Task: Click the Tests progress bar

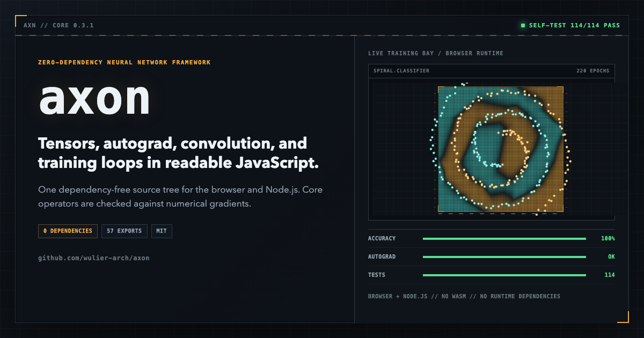Action: click(x=504, y=275)
